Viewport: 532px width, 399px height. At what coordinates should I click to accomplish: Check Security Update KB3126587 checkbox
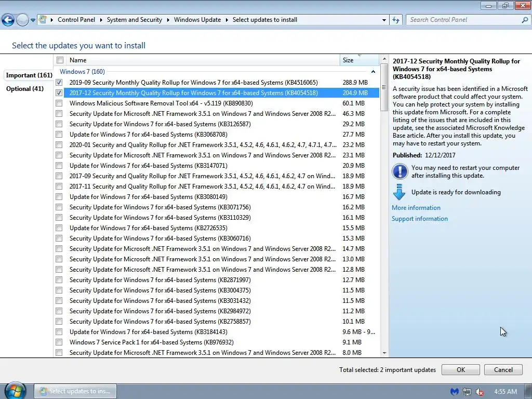[59, 124]
